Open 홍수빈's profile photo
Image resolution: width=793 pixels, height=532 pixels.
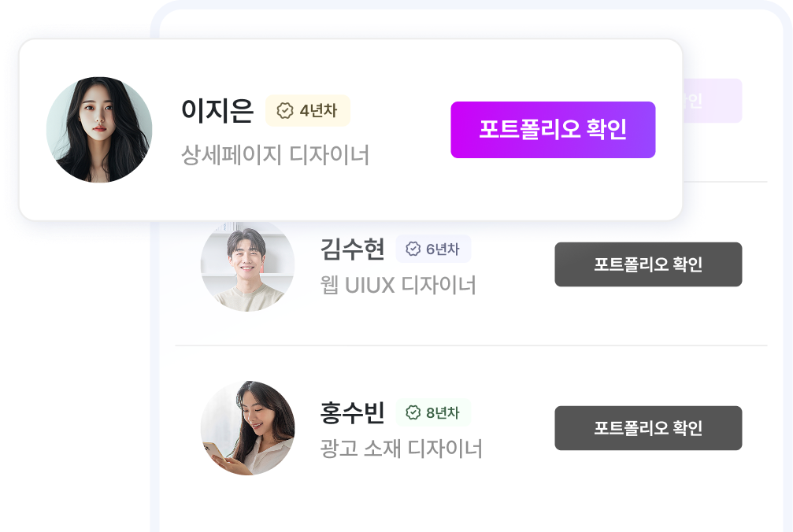coord(247,429)
